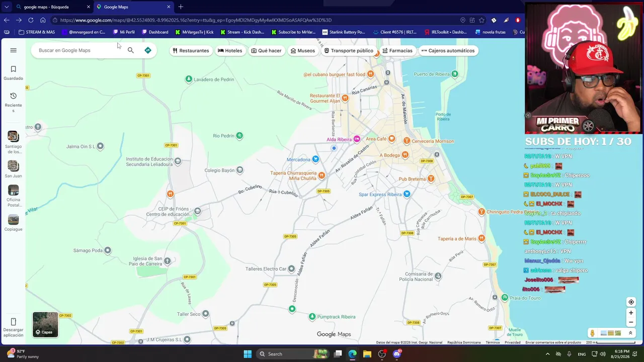The width and height of the screenshot is (644, 362).
Task: Open the Starlink Battery bookmark
Action: click(x=344, y=32)
